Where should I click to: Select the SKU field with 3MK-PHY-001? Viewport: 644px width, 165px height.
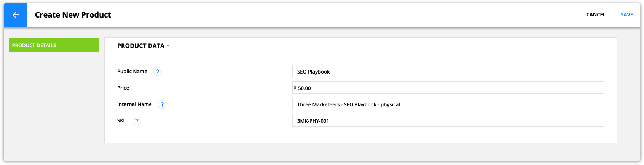coord(448,120)
